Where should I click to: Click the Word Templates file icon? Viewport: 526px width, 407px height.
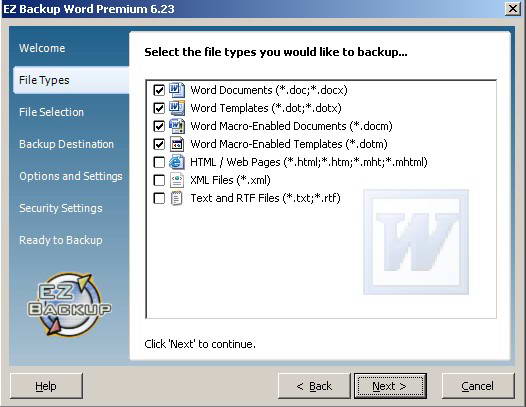coord(176,108)
